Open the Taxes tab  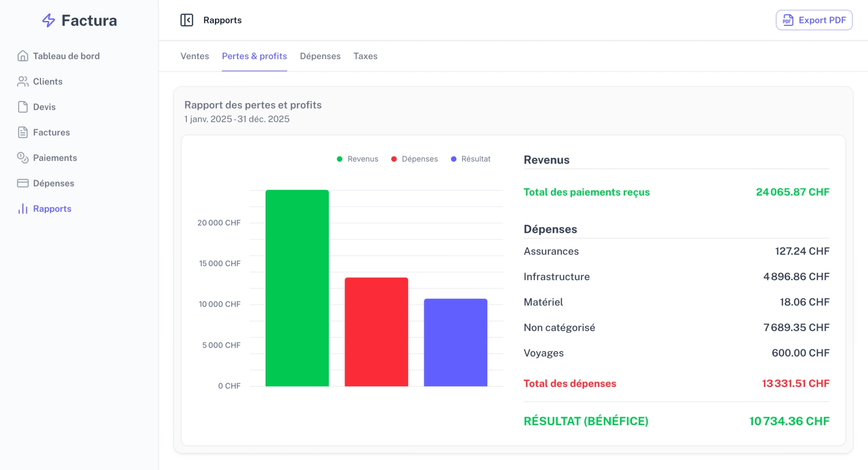[x=365, y=56]
